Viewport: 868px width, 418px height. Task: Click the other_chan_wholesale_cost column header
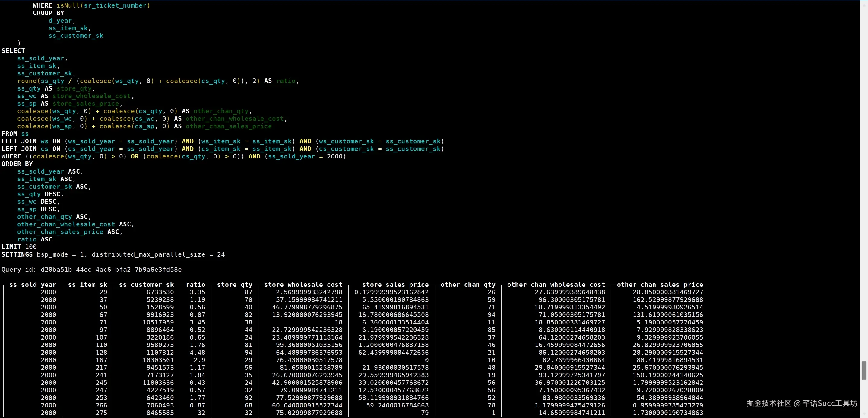[556, 285]
